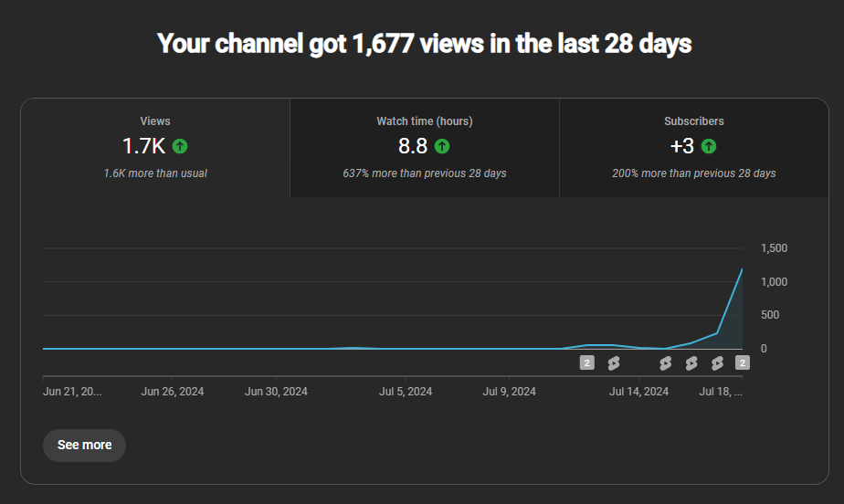Screen dimensions: 844x504
Task: Click the 1,000 y-axis label
Action: (774, 282)
